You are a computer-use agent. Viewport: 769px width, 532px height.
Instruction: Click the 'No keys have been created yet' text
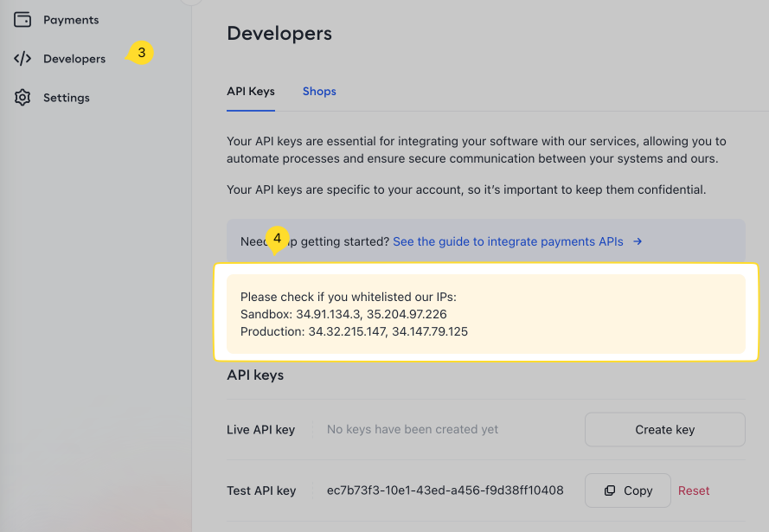coord(413,430)
